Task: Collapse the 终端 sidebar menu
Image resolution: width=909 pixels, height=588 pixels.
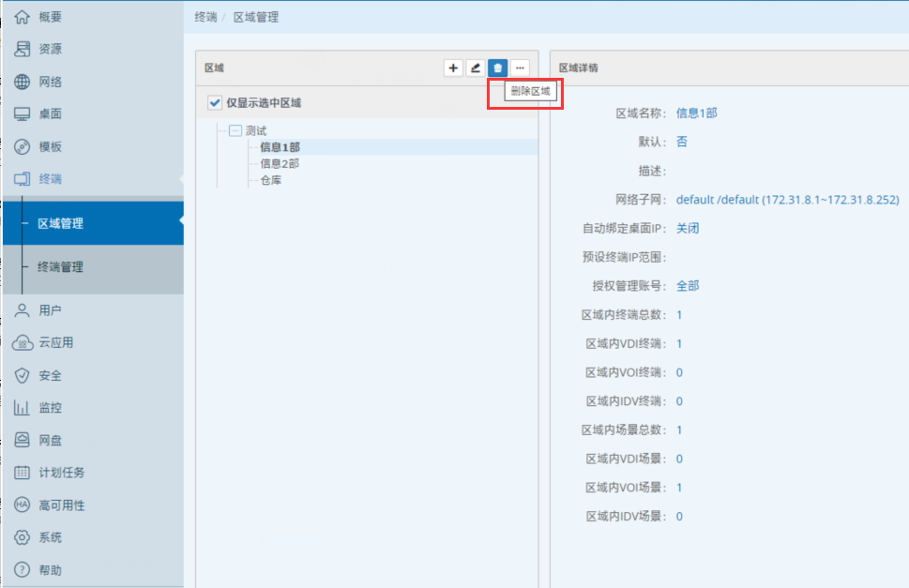Action: pyautogui.click(x=51, y=179)
